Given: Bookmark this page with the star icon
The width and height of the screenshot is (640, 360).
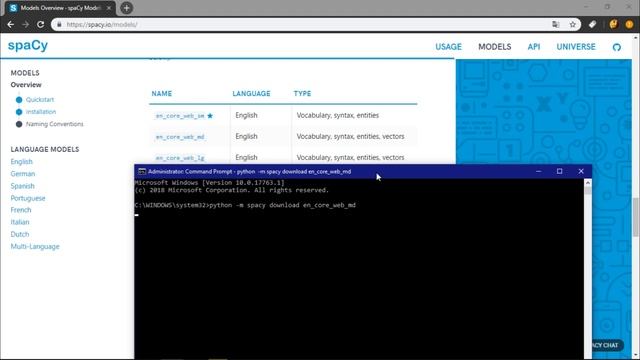Looking at the screenshot, I should pyautogui.click(x=573, y=24).
